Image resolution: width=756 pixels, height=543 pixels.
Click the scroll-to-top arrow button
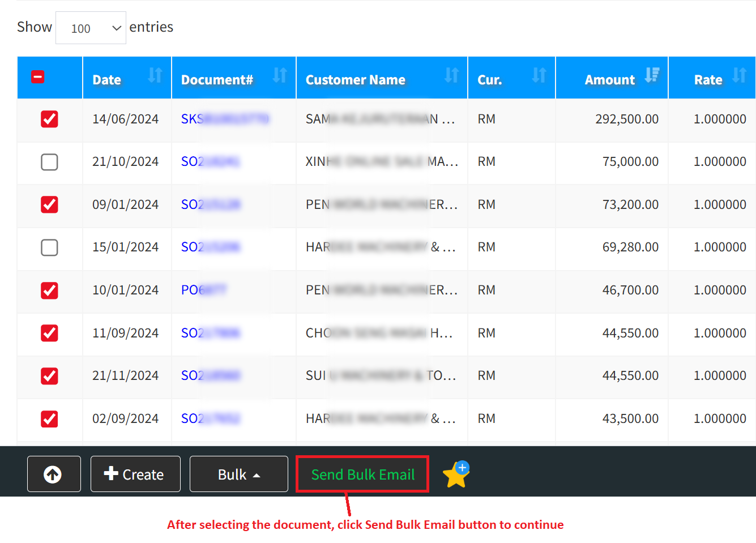tap(53, 474)
